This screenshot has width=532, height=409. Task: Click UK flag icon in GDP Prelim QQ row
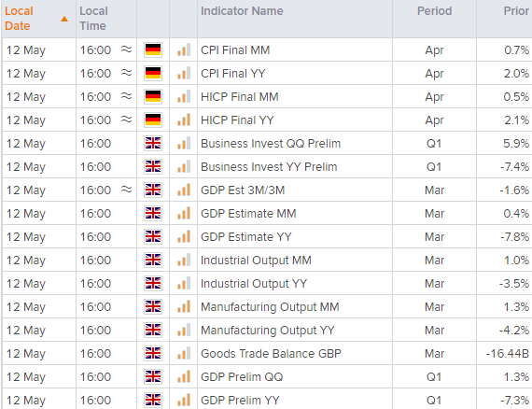[153, 376]
